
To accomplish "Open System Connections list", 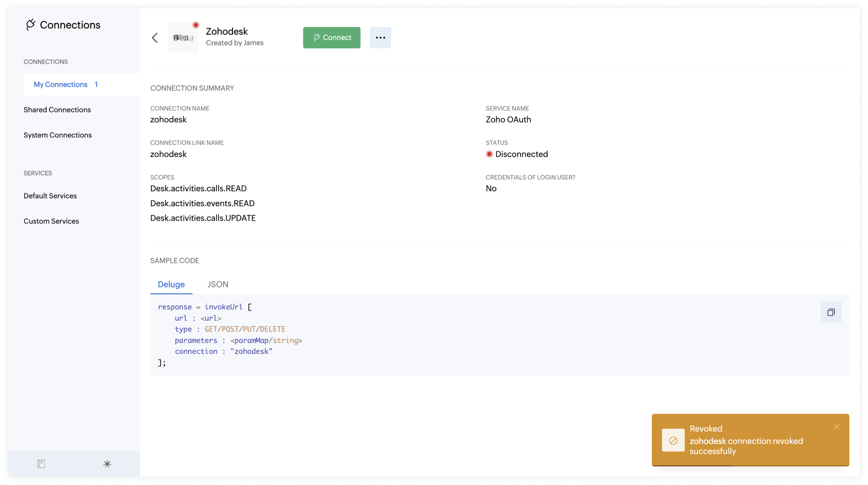I will (x=57, y=135).
